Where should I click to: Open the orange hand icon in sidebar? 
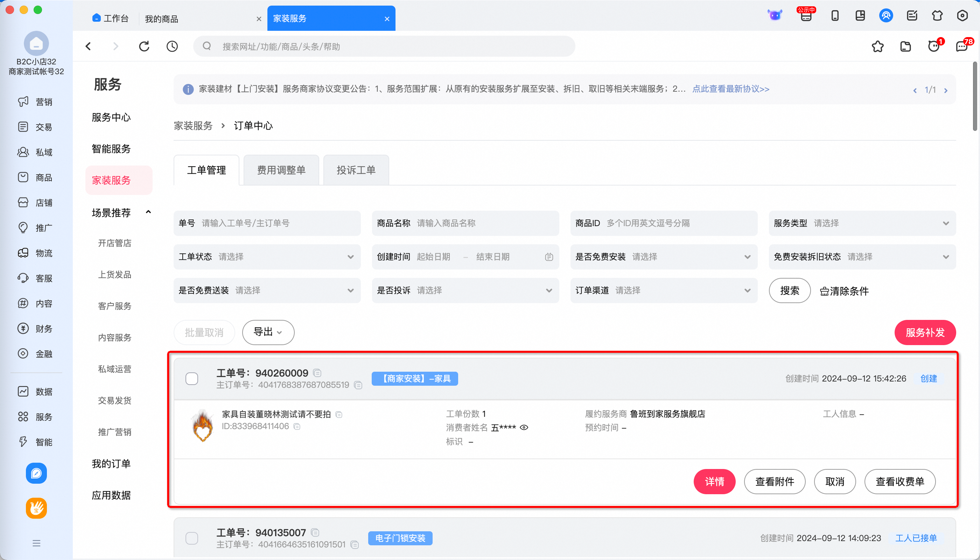[x=36, y=508]
